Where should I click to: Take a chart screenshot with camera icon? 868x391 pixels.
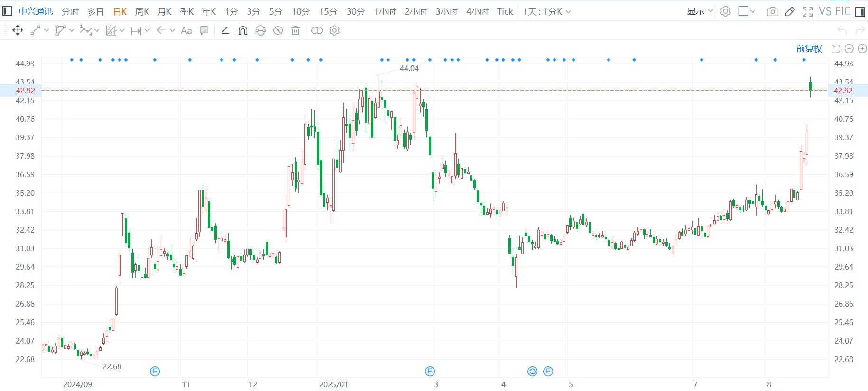772,11
